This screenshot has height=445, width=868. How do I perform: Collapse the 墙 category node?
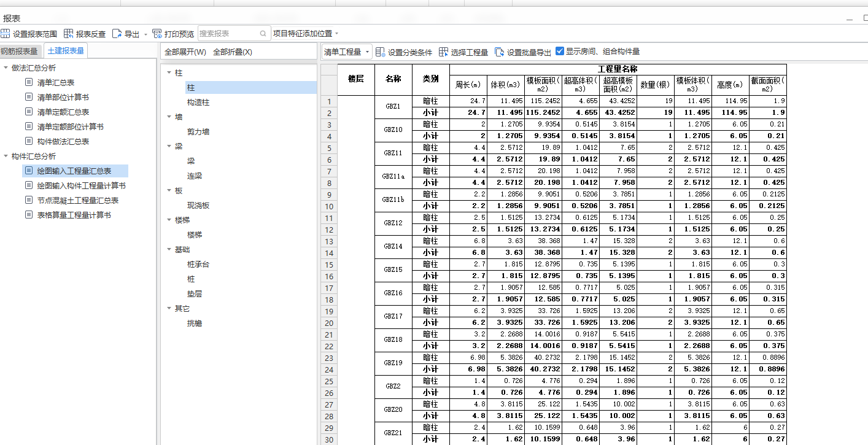[169, 117]
